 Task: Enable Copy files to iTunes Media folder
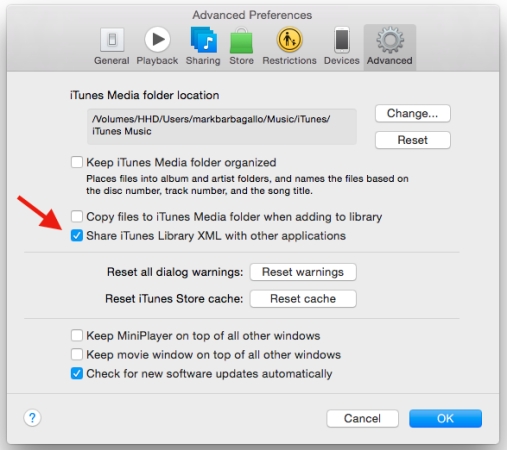point(77,216)
